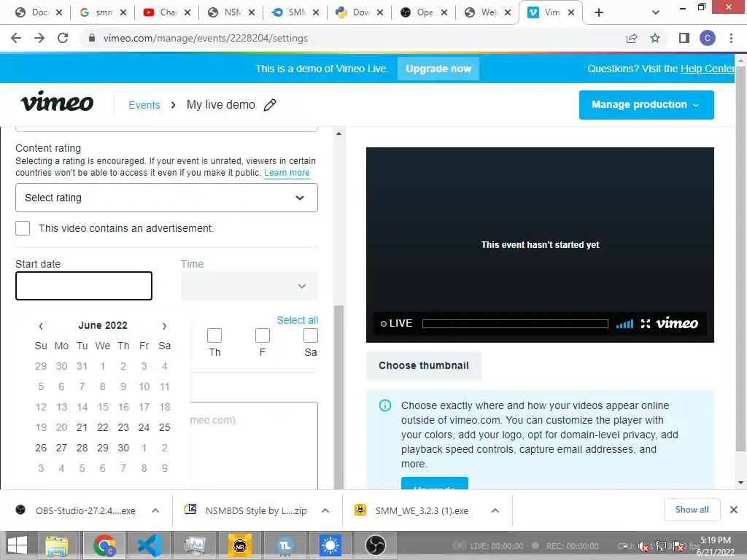
Task: Close the SMM browser tab
Action: (316, 12)
